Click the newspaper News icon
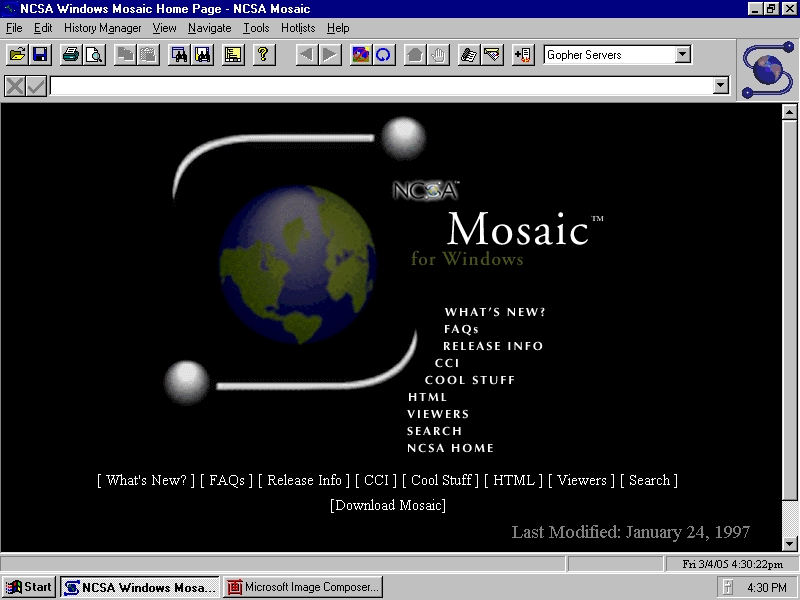800x600 pixels. (x=469, y=55)
